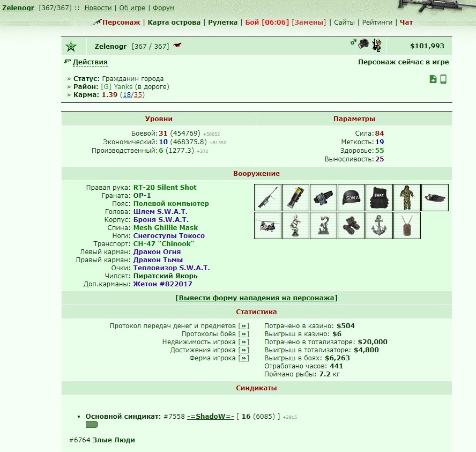This screenshot has height=452, width=476.
Task: Click the Chinook helicopter icon
Action: [268, 226]
